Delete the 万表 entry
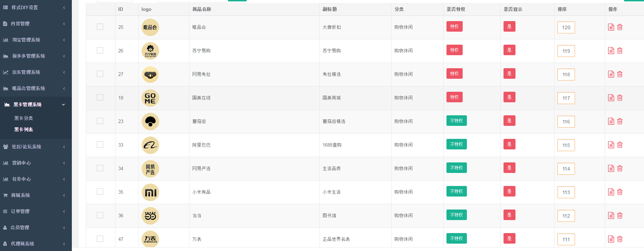 (x=620, y=239)
